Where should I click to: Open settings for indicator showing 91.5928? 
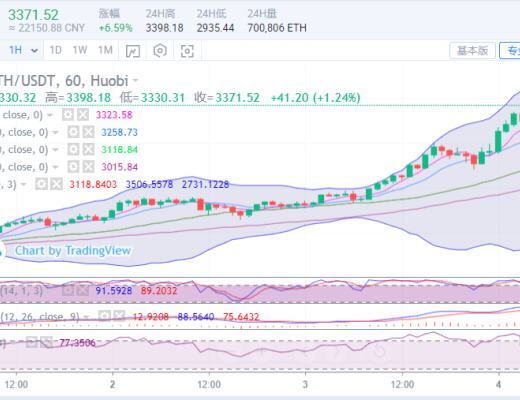(x=68, y=291)
